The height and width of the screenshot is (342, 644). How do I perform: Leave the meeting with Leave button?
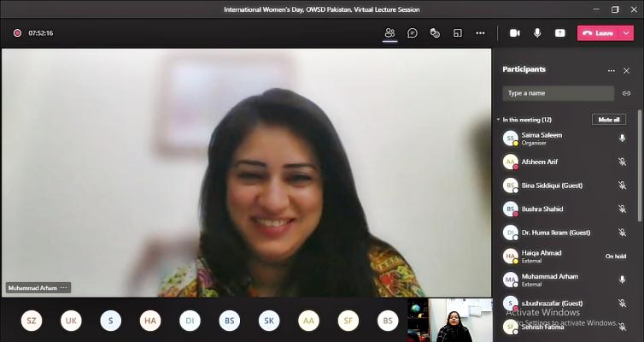(599, 32)
